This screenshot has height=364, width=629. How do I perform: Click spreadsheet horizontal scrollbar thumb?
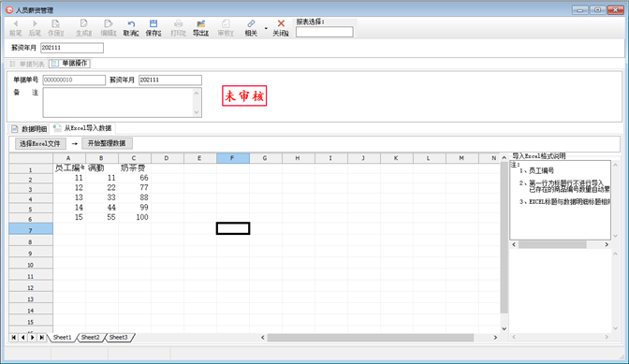coord(371,338)
